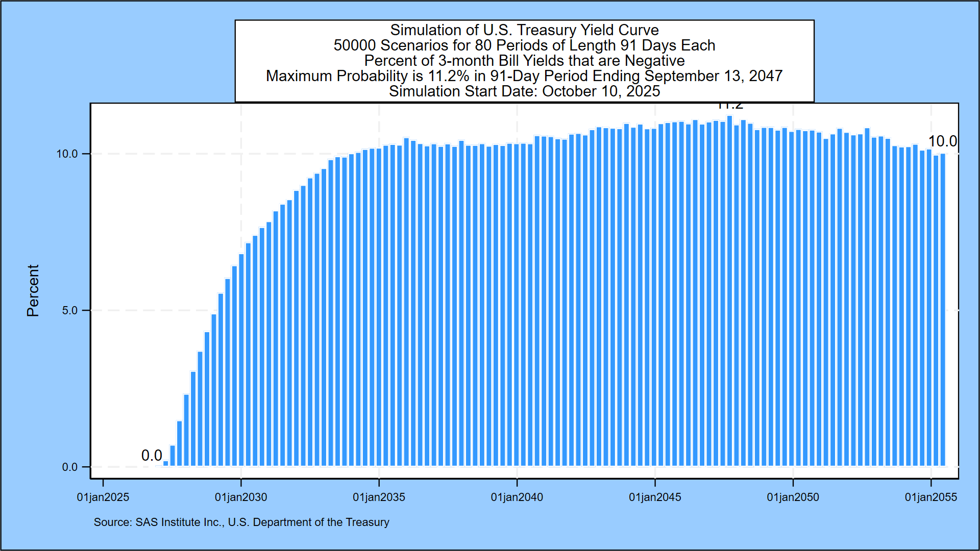Click the 0.0 data label near the first bars
The width and height of the screenshot is (980, 551).
pos(152,455)
